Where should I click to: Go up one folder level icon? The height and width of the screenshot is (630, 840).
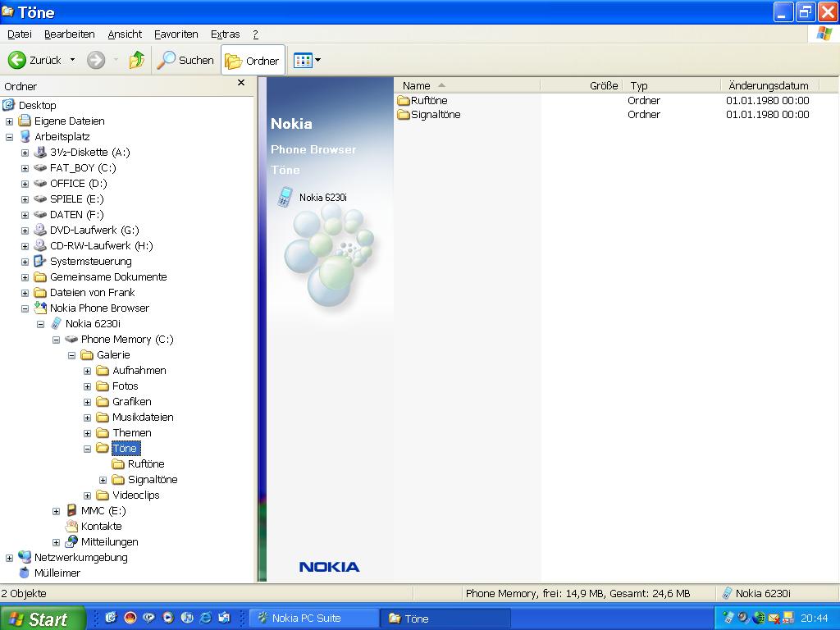tap(137, 60)
